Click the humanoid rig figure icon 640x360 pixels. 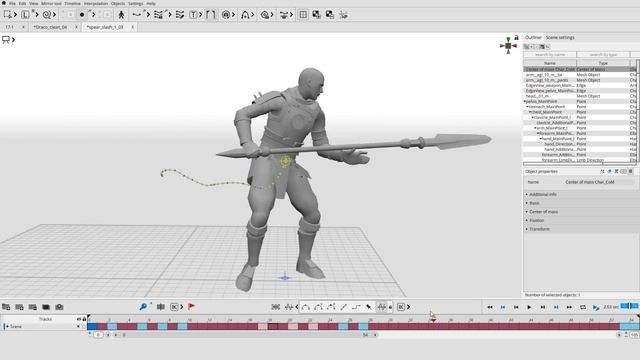[121, 15]
